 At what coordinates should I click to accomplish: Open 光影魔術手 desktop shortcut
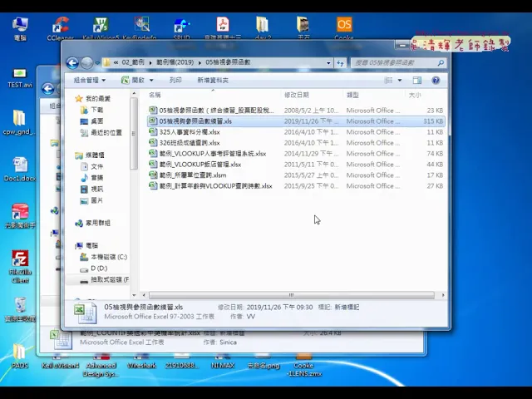click(x=20, y=216)
